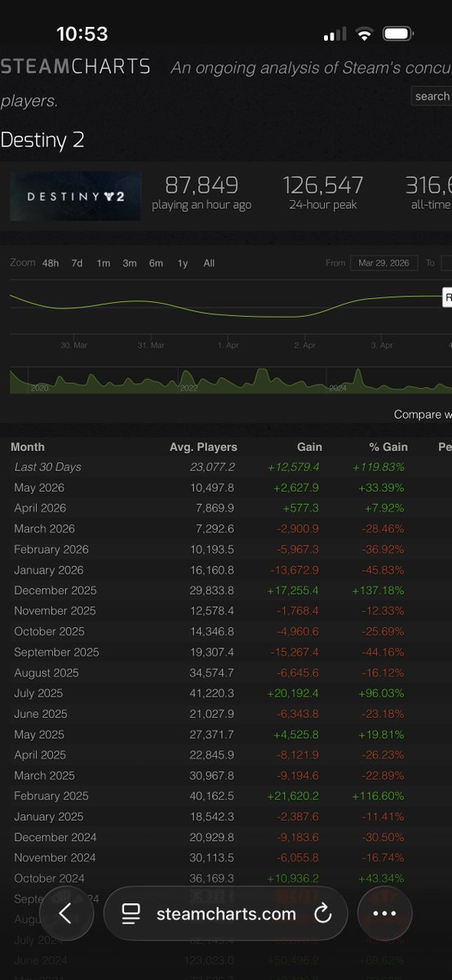Set chart zoom to All

coord(209,263)
